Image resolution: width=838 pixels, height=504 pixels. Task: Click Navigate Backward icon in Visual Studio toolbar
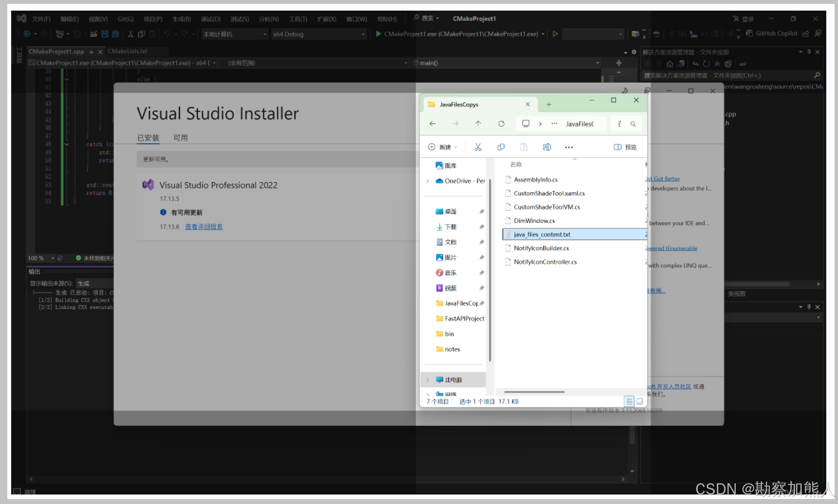click(x=26, y=34)
